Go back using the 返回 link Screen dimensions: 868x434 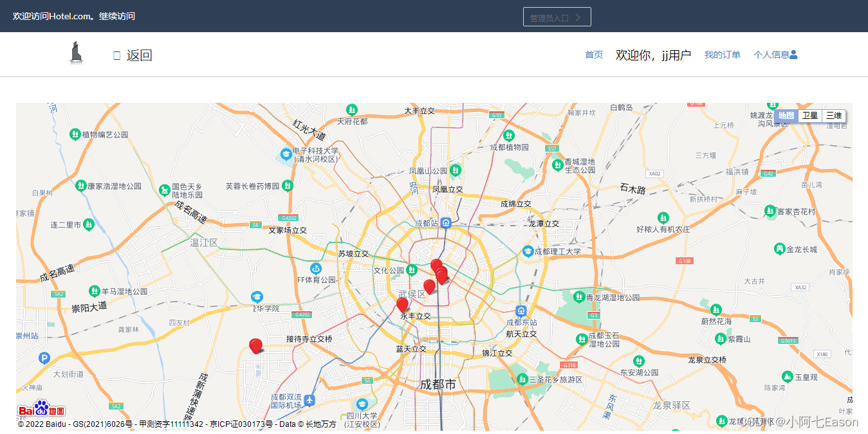pyautogui.click(x=133, y=55)
